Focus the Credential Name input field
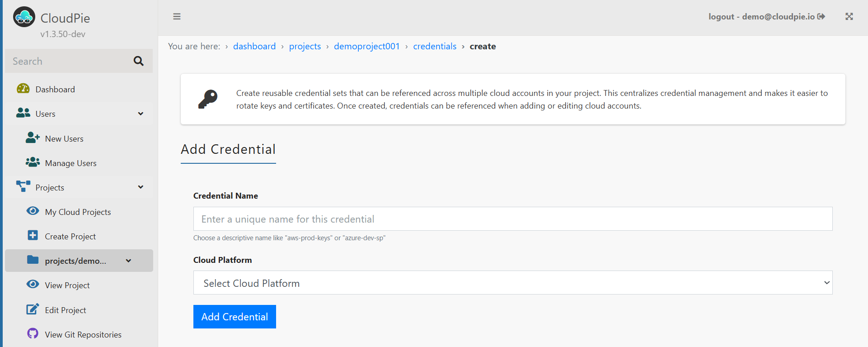 (513, 219)
